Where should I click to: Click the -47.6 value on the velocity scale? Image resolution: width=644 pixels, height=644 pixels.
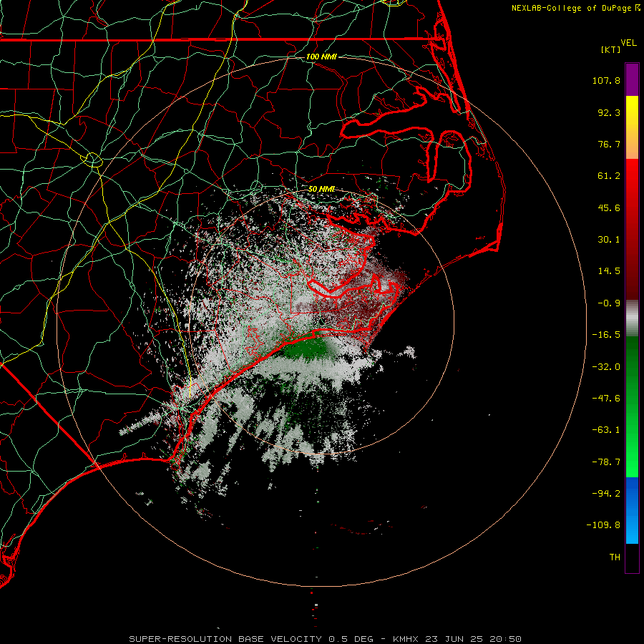tap(606, 399)
